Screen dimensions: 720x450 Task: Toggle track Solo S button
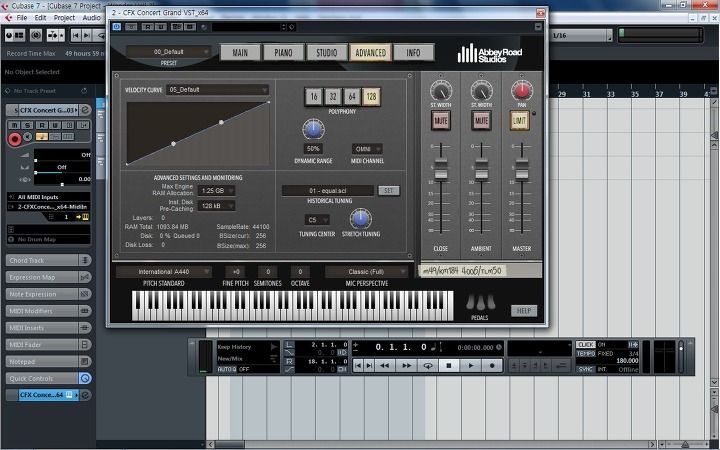click(28, 125)
